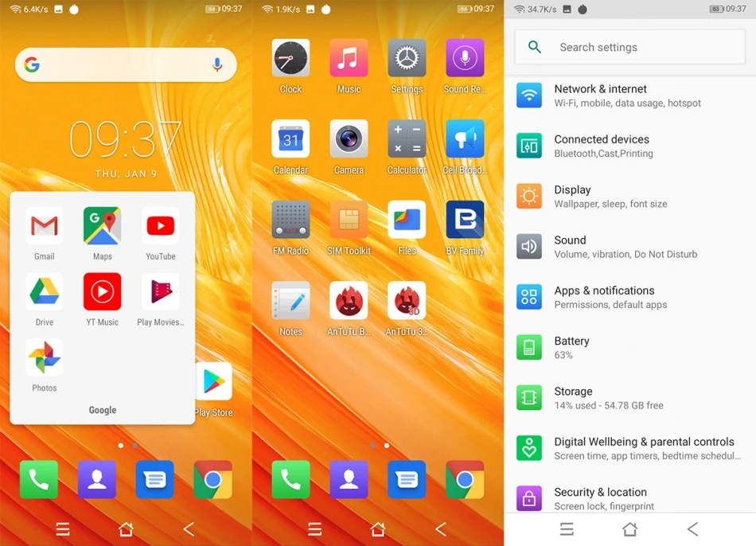756x546 pixels.
Task: Tap Home button on Settings screen
Action: coord(629,529)
